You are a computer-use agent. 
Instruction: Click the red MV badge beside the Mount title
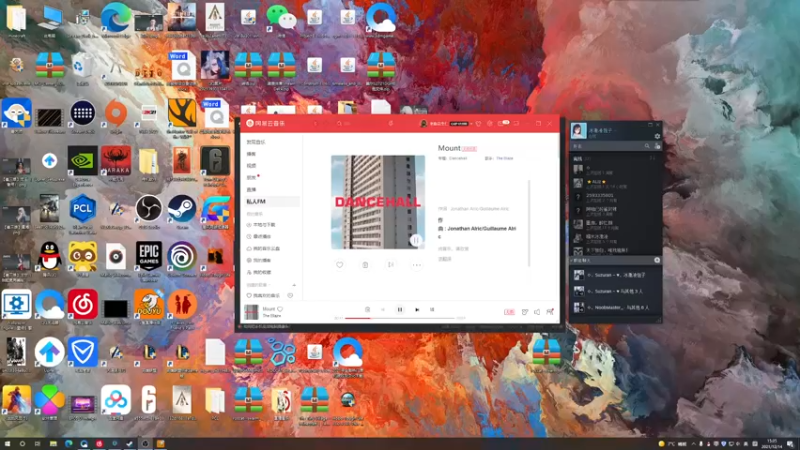(x=469, y=148)
